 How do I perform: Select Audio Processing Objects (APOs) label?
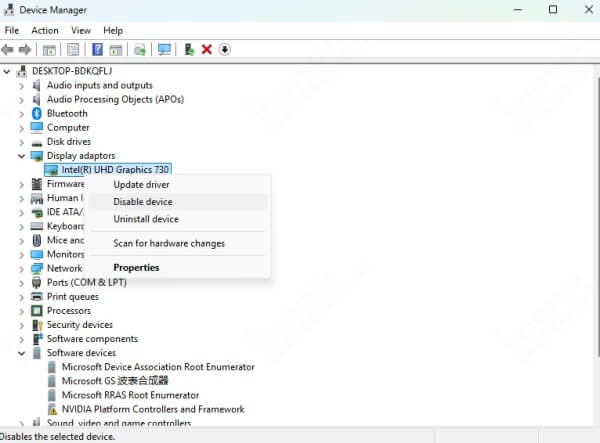pos(115,99)
